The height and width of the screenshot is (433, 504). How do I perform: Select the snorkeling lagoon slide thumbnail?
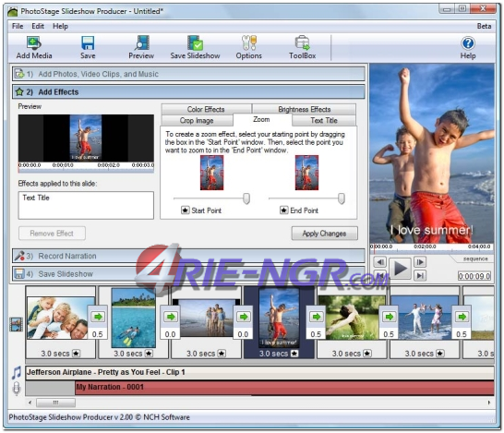tap(134, 318)
